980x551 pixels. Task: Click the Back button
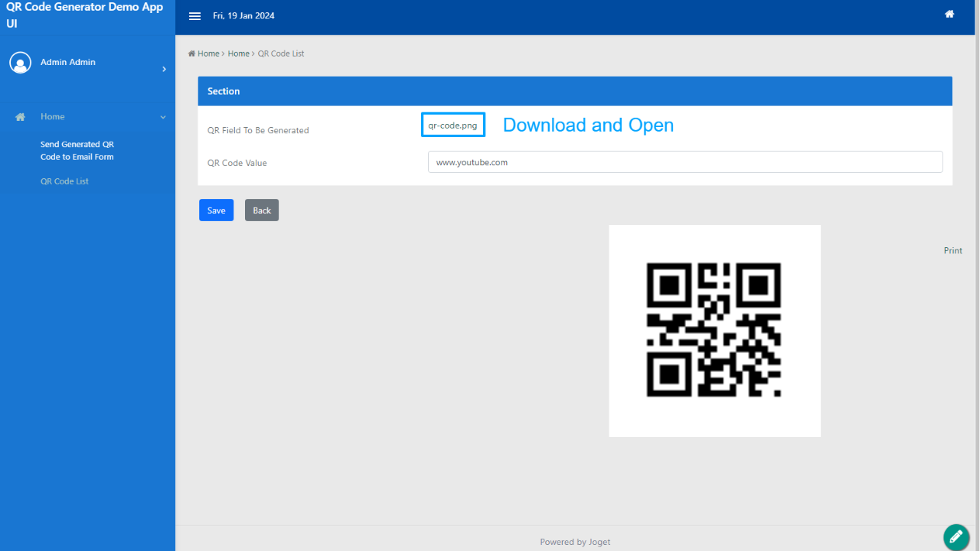(x=262, y=210)
